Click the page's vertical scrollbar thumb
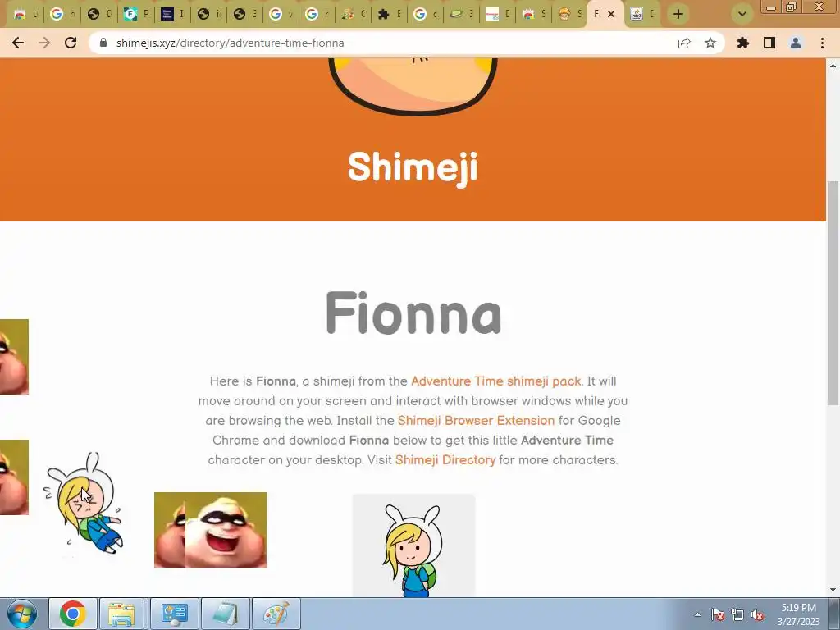 pyautogui.click(x=833, y=293)
